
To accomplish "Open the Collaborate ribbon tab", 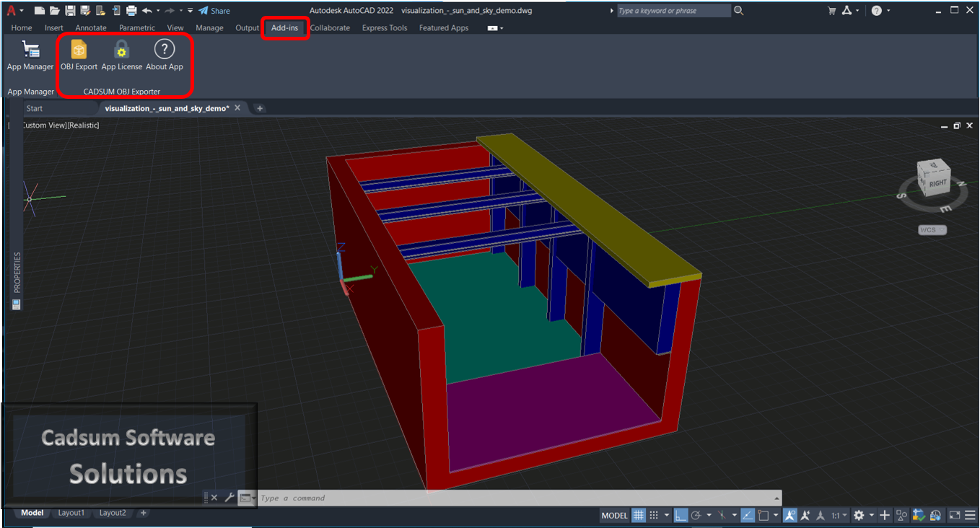I will [330, 28].
